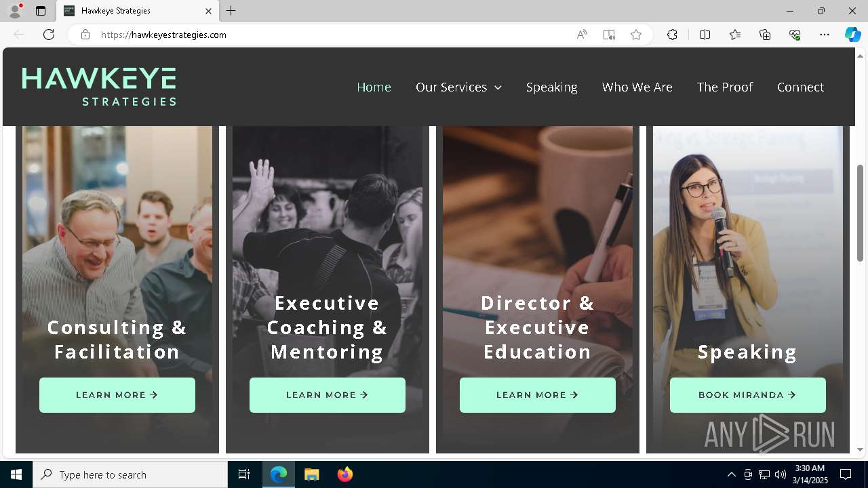Open the clock showing 3:30 AM

[810, 474]
